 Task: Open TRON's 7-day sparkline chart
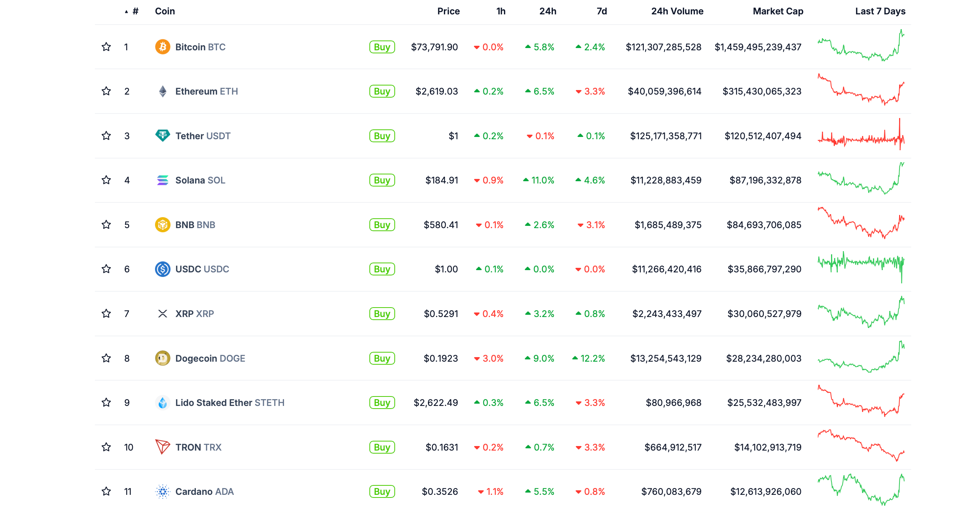pyautogui.click(x=861, y=446)
